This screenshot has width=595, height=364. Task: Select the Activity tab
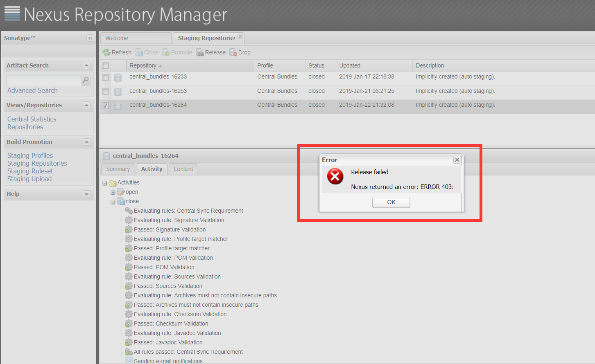point(152,169)
